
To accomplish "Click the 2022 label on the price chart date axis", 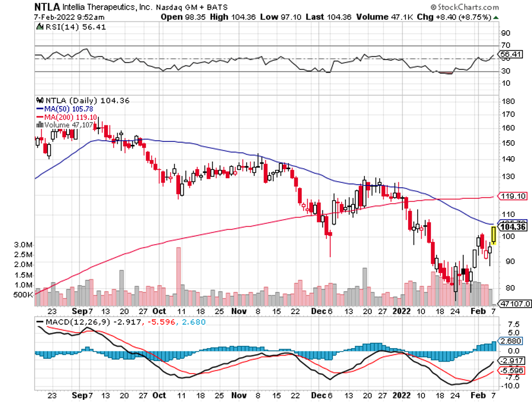I will click(x=401, y=311).
